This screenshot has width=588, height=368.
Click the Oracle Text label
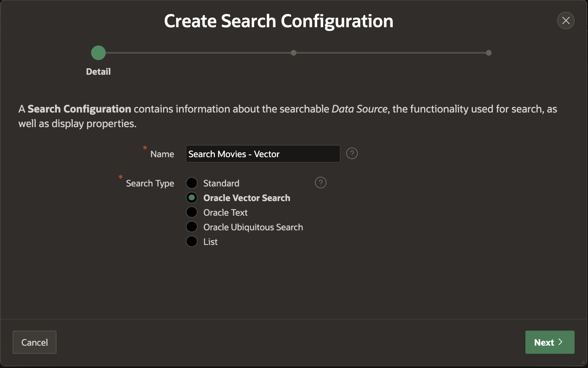[225, 212]
